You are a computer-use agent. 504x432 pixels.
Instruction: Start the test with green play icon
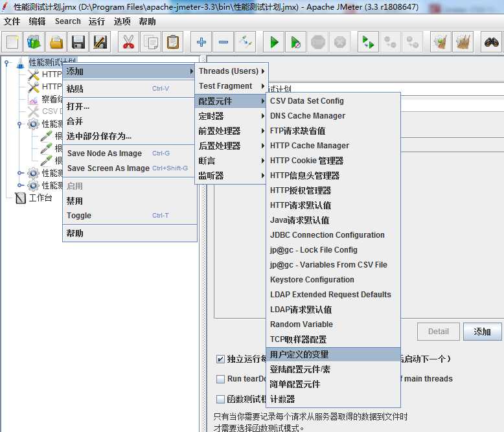[274, 42]
